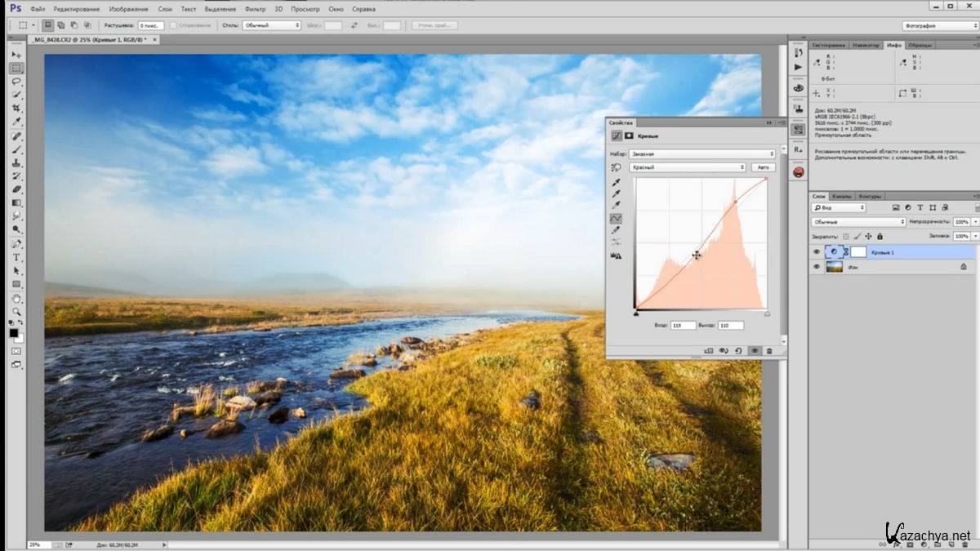
Task: Open the Красный channel dropdown
Action: tap(688, 167)
